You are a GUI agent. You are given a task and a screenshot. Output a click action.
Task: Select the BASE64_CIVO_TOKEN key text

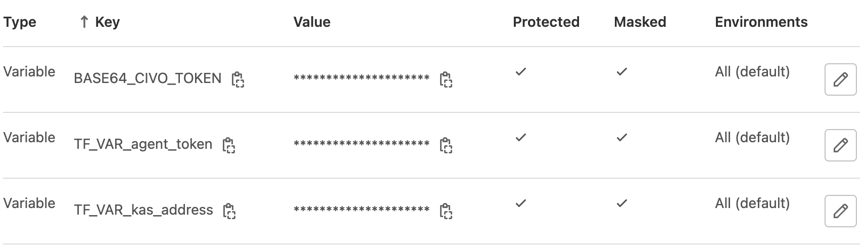point(148,78)
